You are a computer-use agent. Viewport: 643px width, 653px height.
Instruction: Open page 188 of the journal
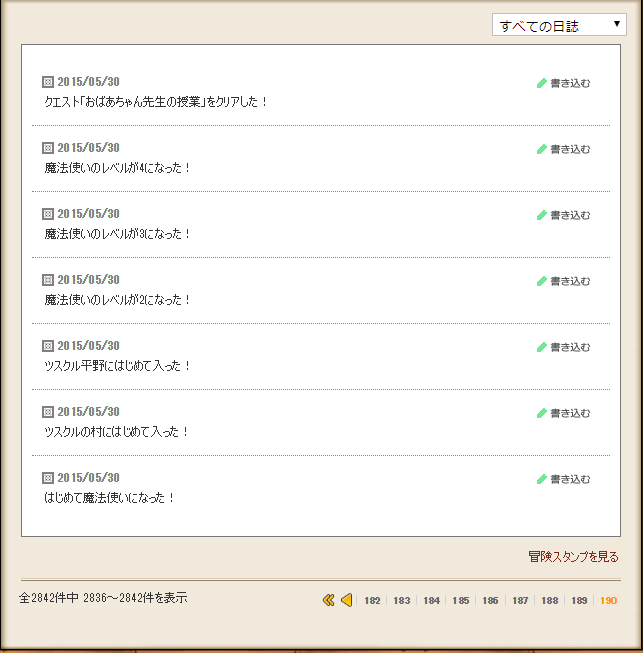[x=549, y=601]
